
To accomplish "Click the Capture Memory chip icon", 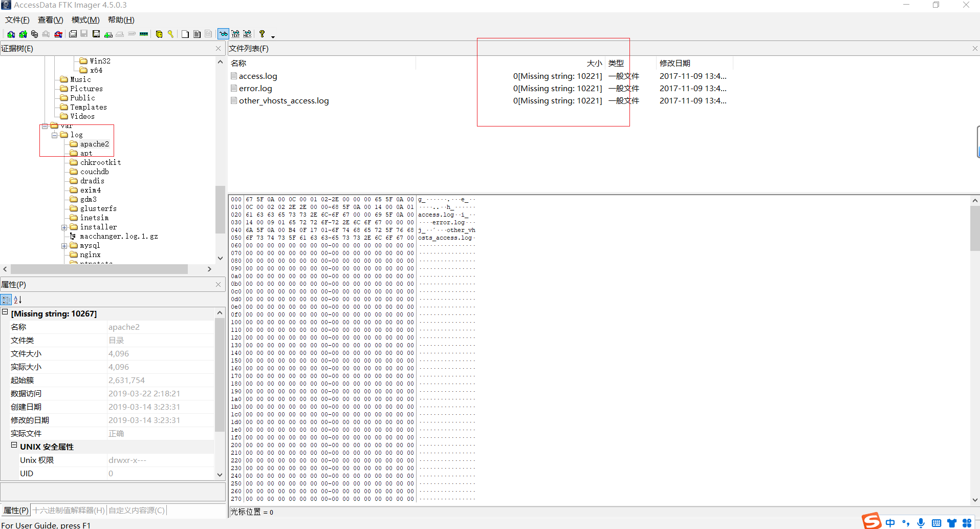I will 144,34.
